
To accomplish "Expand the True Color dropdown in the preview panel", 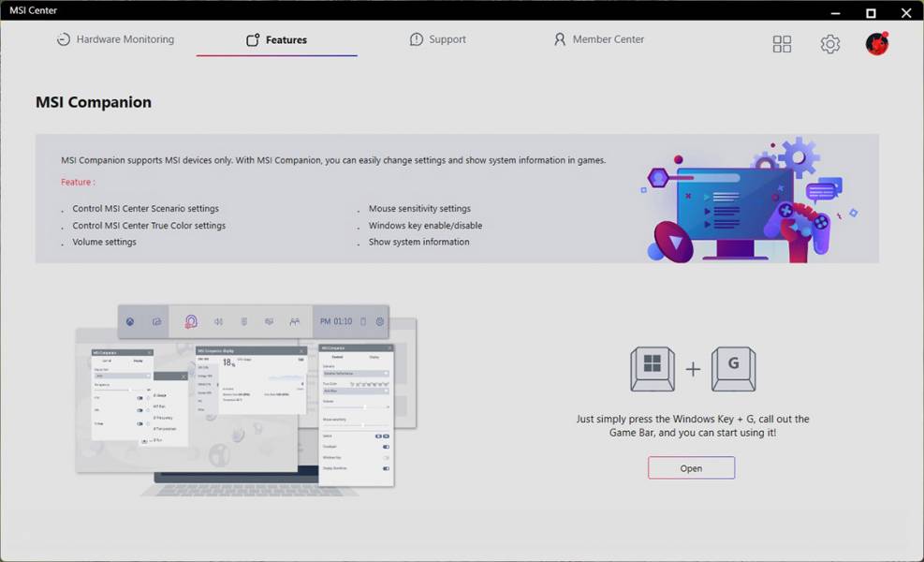I will click(x=356, y=391).
